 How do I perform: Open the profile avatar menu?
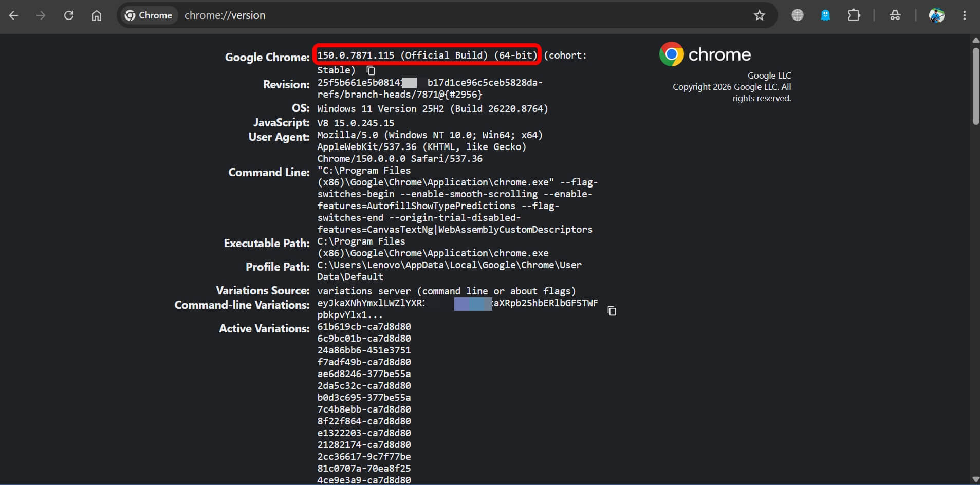(937, 15)
